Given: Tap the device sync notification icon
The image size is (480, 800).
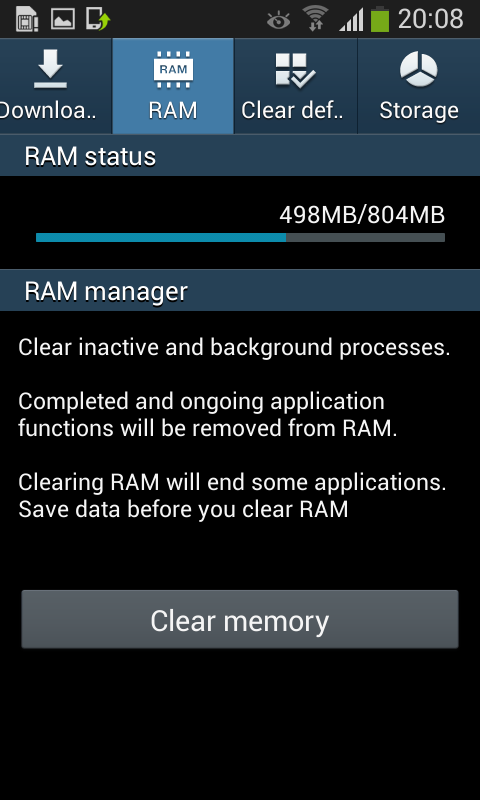Looking at the screenshot, I should coord(98,19).
